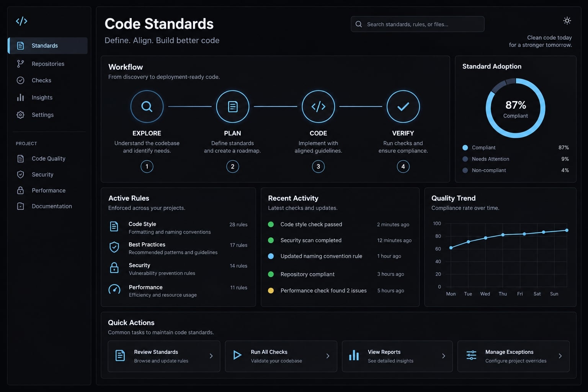Click the Settings gear icon
This screenshot has width=588, height=392.
21,115
